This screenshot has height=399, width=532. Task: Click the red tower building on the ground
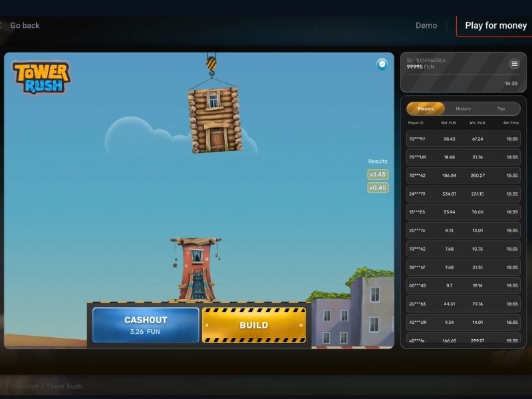tap(196, 269)
